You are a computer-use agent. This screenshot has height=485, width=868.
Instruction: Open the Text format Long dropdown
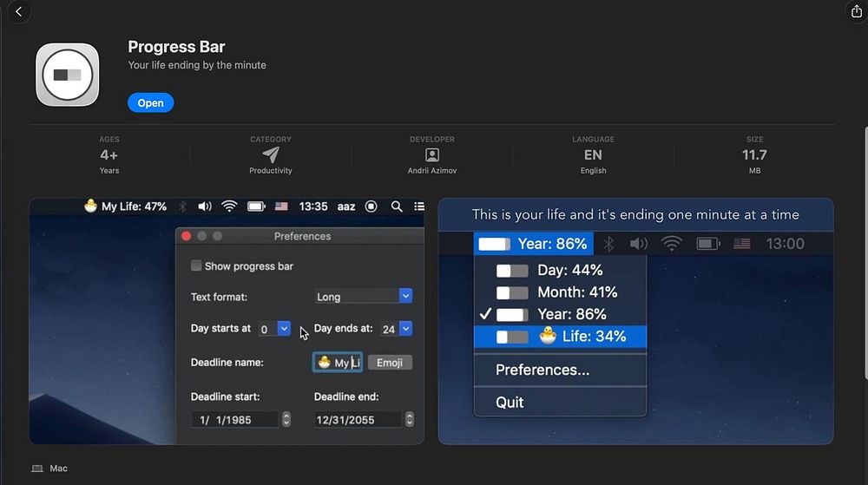tap(363, 297)
